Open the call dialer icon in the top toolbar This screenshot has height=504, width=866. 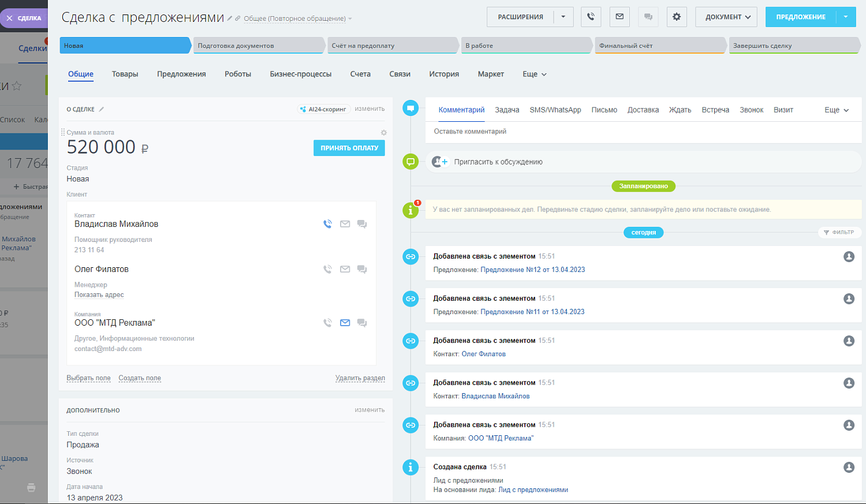[591, 16]
